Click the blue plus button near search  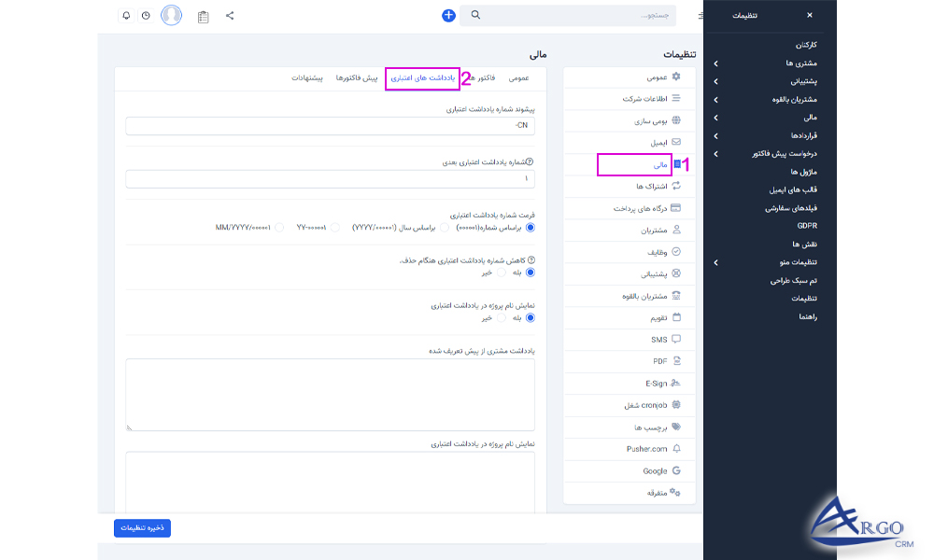[448, 15]
